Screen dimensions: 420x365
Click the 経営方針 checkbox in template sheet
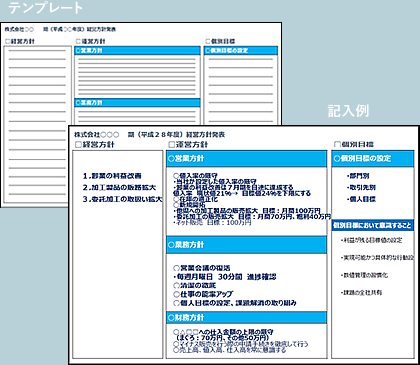(8, 42)
